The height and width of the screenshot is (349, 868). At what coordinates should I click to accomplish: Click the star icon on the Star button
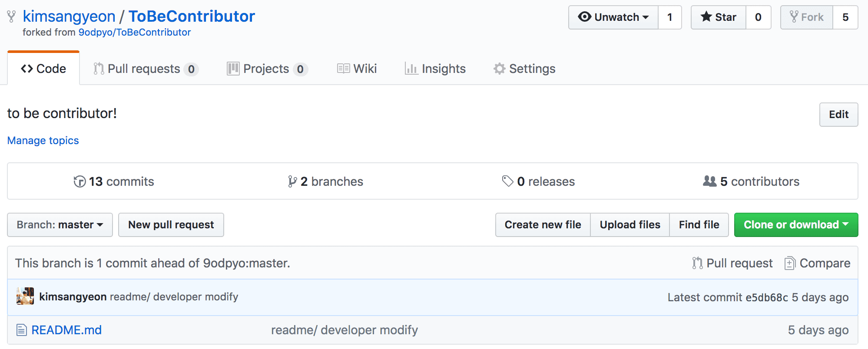click(x=706, y=17)
